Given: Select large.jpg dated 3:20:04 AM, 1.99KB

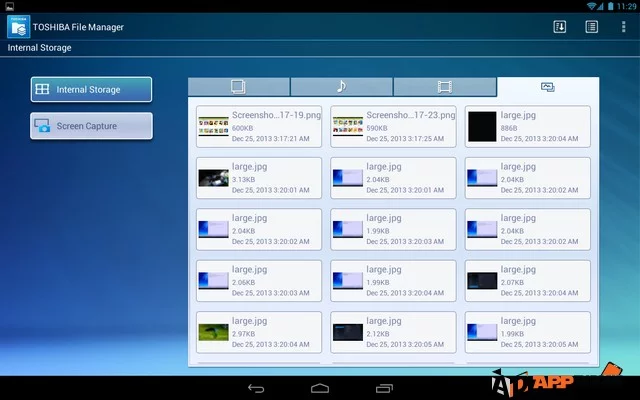Looking at the screenshot, I should tap(393, 281).
